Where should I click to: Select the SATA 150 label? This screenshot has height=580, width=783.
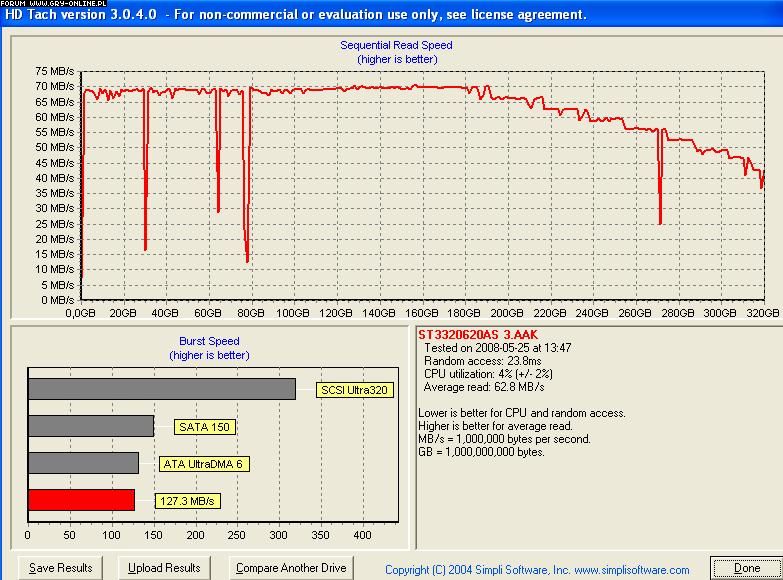point(204,427)
